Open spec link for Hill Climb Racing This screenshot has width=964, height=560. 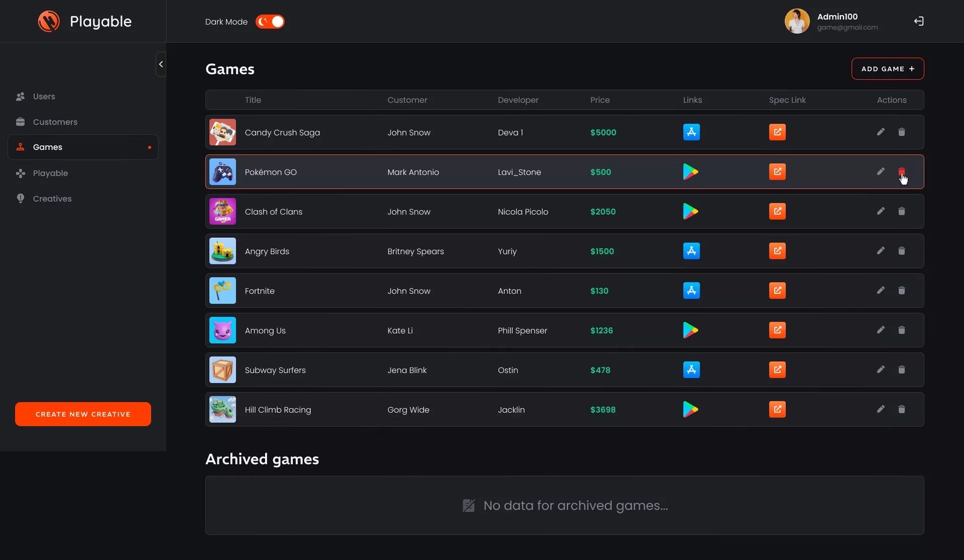pos(777,409)
